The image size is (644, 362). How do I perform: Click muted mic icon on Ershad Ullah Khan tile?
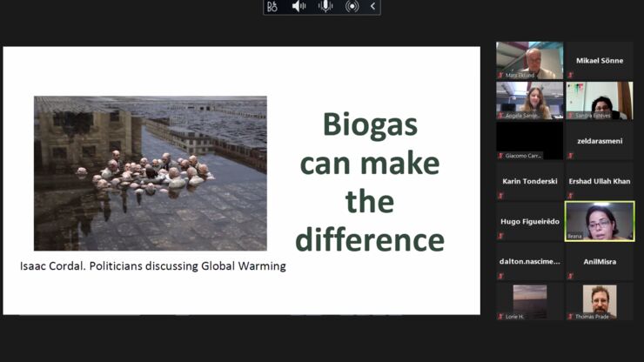point(571,196)
